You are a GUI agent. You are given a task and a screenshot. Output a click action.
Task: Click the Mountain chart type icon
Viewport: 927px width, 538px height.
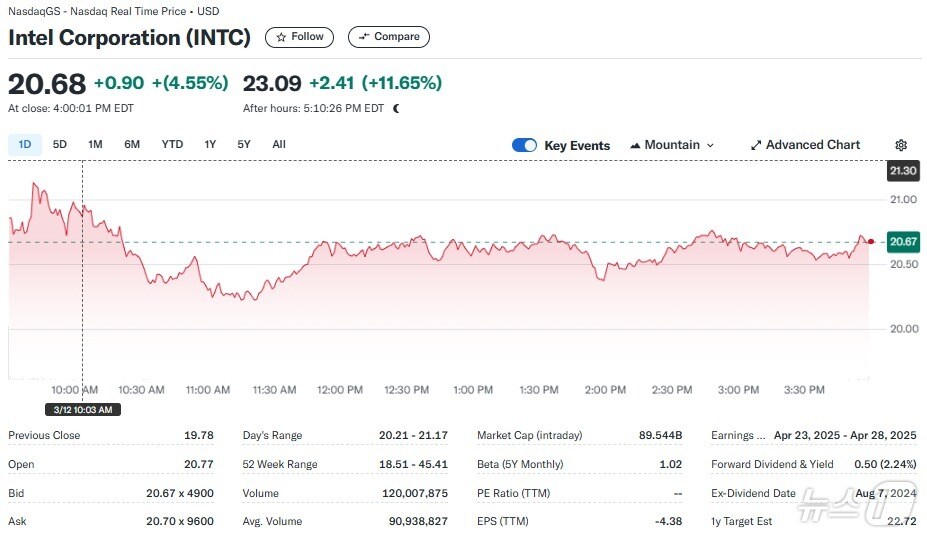click(635, 145)
